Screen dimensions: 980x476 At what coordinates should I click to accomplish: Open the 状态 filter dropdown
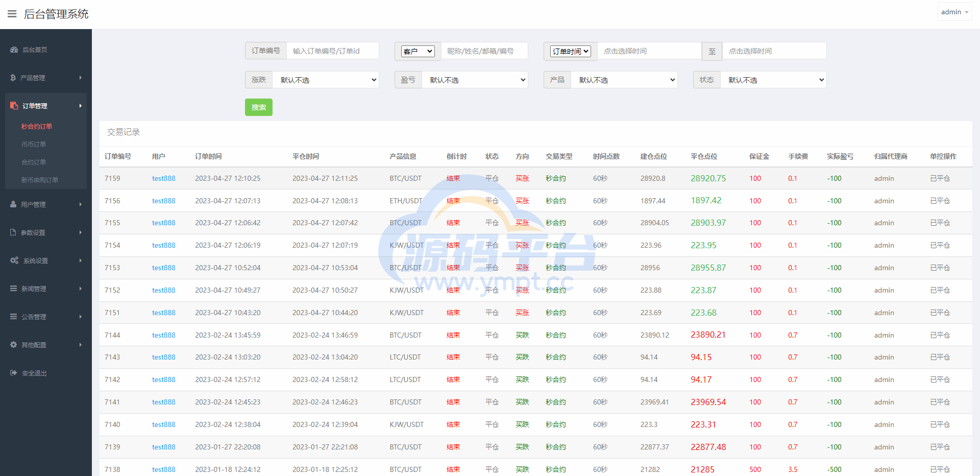click(x=773, y=80)
